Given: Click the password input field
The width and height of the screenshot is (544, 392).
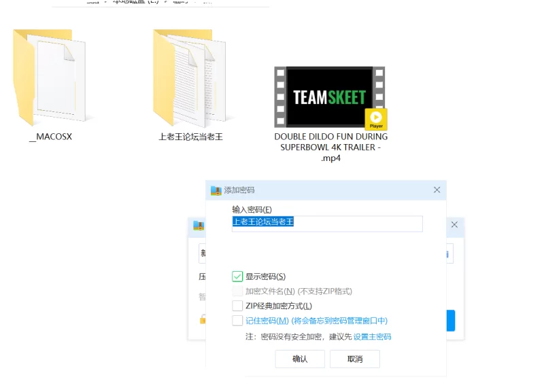Looking at the screenshot, I should [327, 224].
